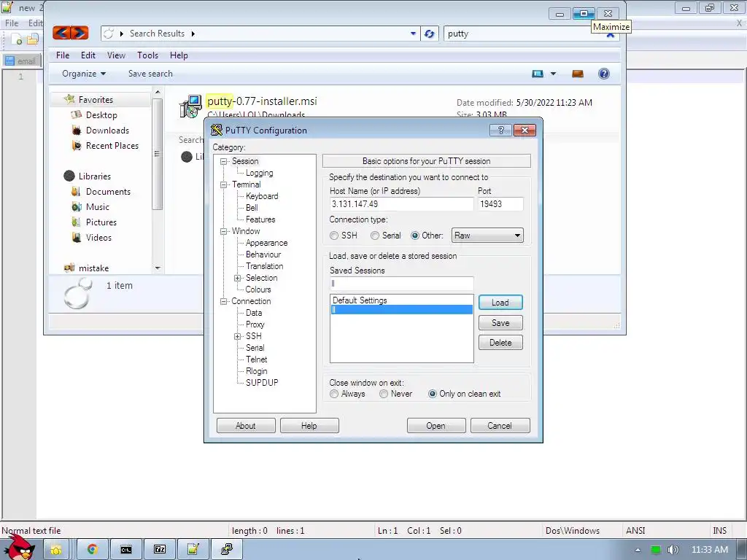Switch to PuTTY taskbar icon

point(227,549)
